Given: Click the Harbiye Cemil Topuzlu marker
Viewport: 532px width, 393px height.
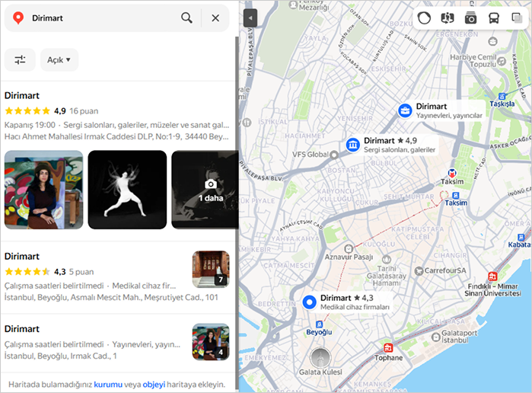Looking at the screenshot, I should click(502, 62).
